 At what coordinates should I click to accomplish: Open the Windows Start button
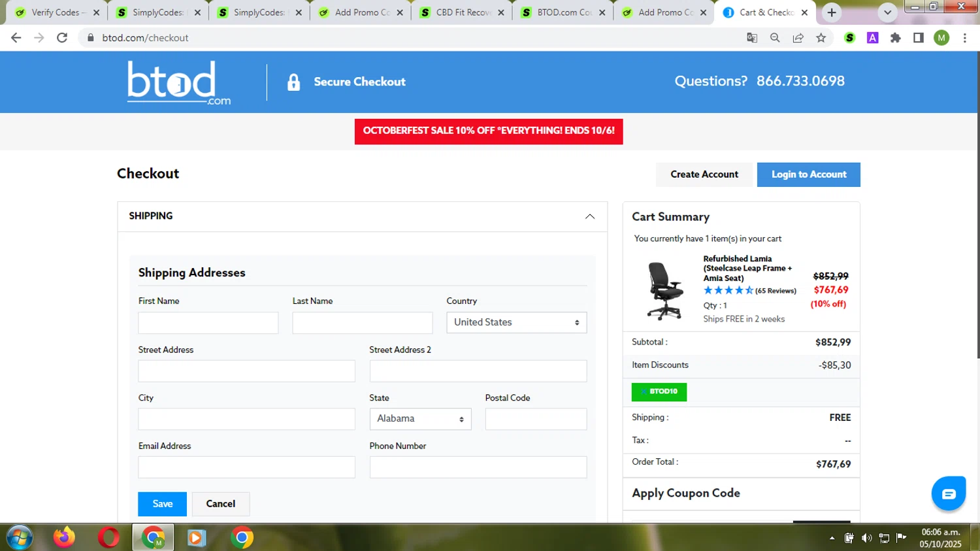(x=20, y=537)
